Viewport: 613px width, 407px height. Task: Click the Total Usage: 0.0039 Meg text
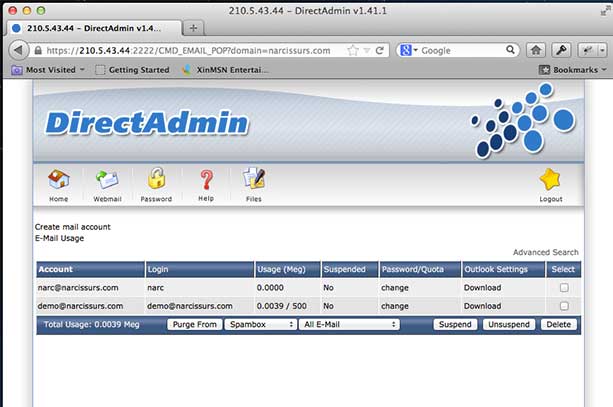(x=91, y=325)
